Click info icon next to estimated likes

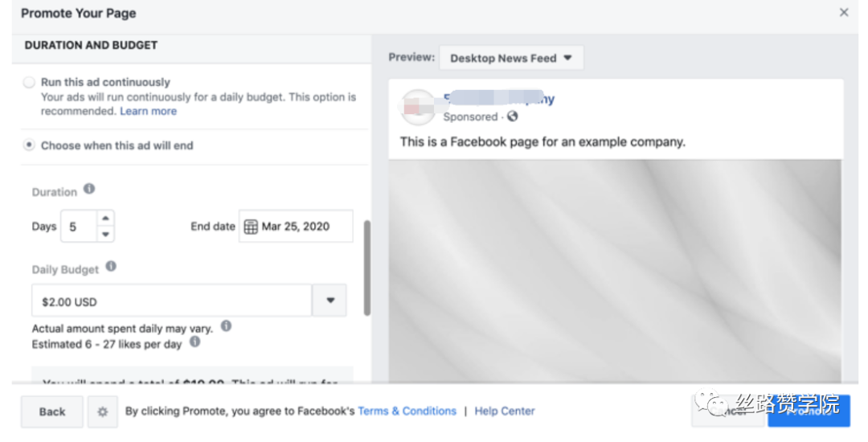point(194,342)
